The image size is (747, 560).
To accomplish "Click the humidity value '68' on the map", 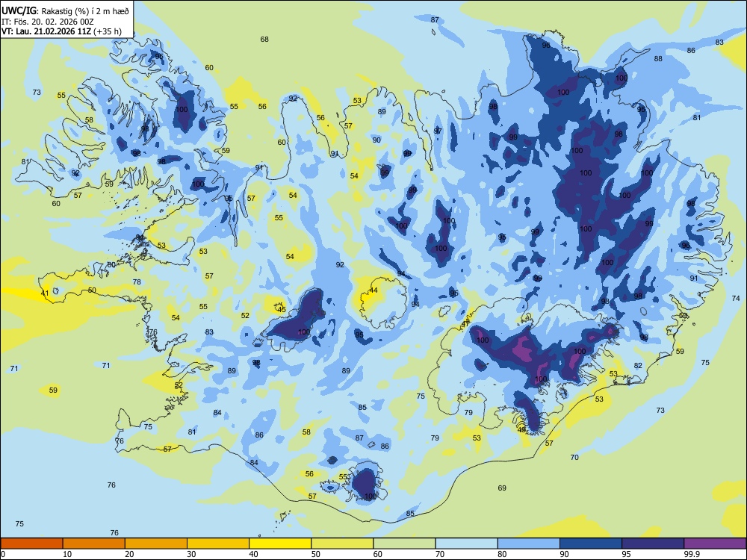I will (x=264, y=39).
